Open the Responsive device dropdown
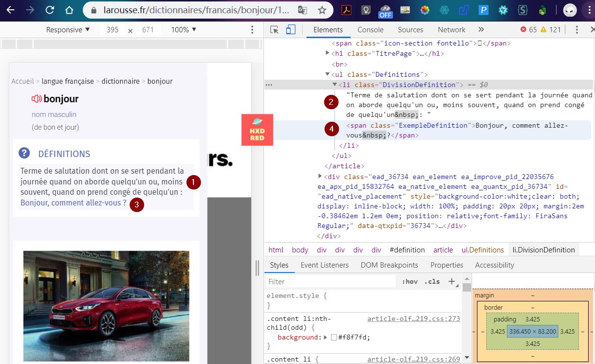 (68, 30)
